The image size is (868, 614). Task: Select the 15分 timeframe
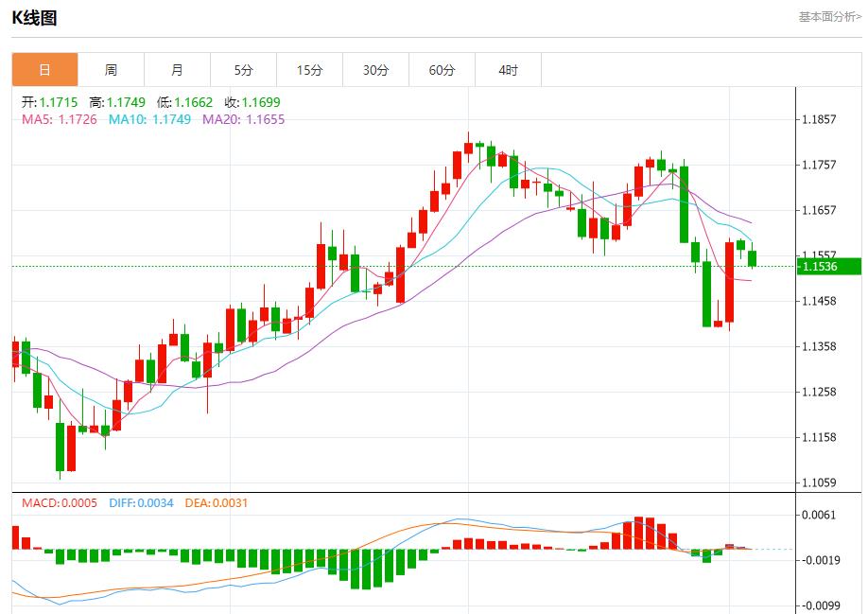tap(309, 68)
